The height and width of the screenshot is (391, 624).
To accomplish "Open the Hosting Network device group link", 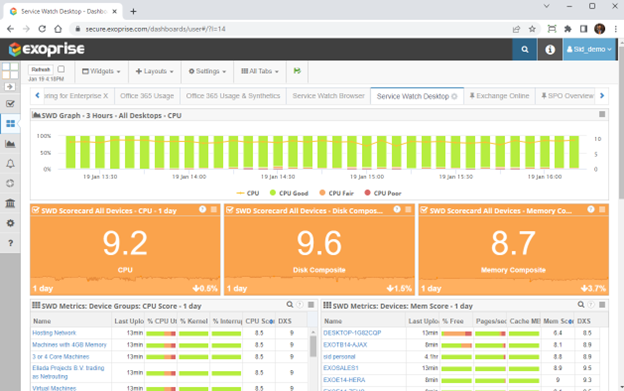I will 54,333.
